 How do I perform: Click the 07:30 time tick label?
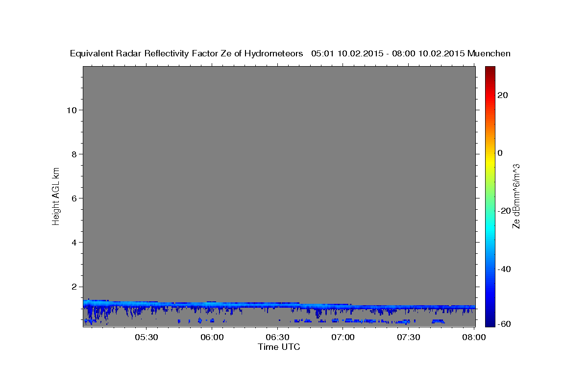click(x=409, y=337)
